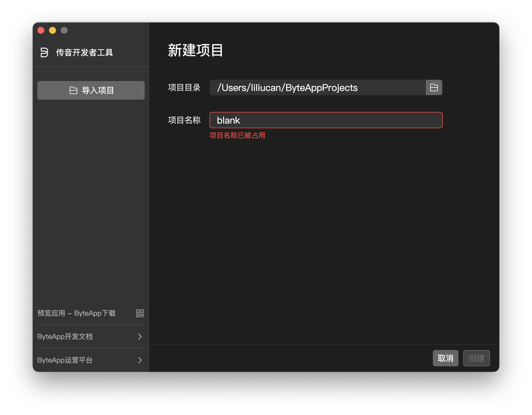Screen dimensions: 532x415
Task: Click the 传音开发者工具 logo icon
Action: coord(44,52)
